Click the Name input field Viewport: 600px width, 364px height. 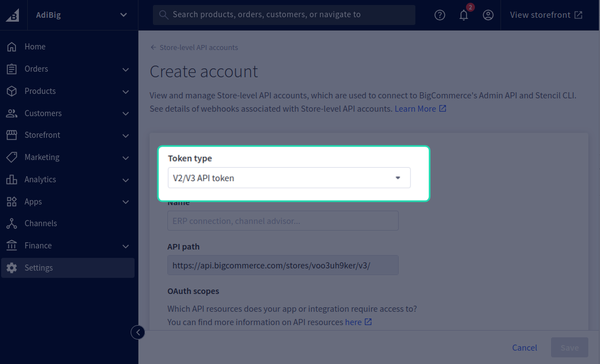coord(283,221)
